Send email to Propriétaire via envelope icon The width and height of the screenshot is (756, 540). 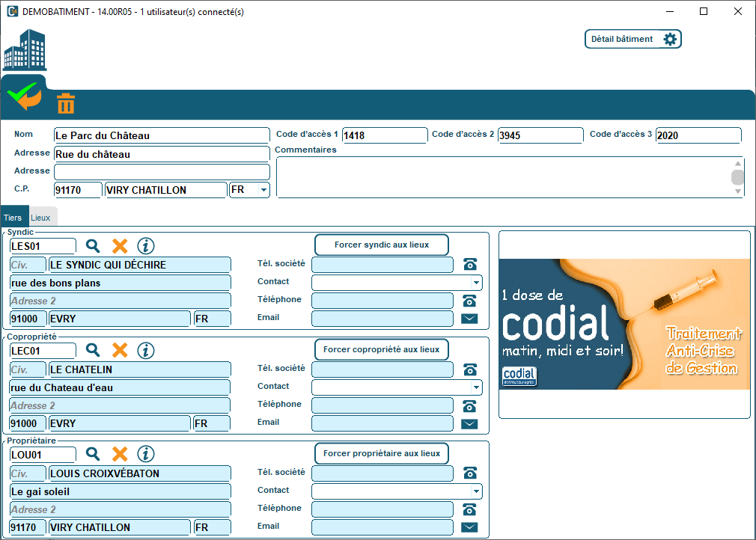click(469, 527)
